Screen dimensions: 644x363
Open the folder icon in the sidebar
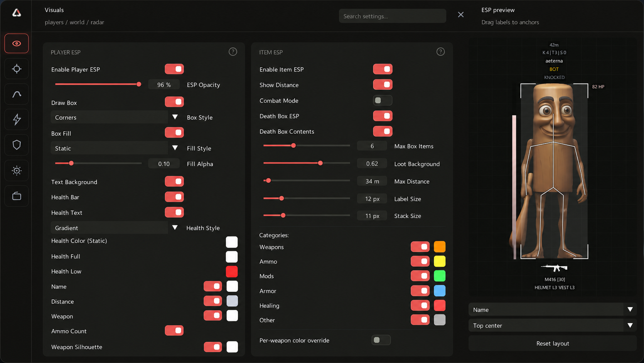point(17,196)
